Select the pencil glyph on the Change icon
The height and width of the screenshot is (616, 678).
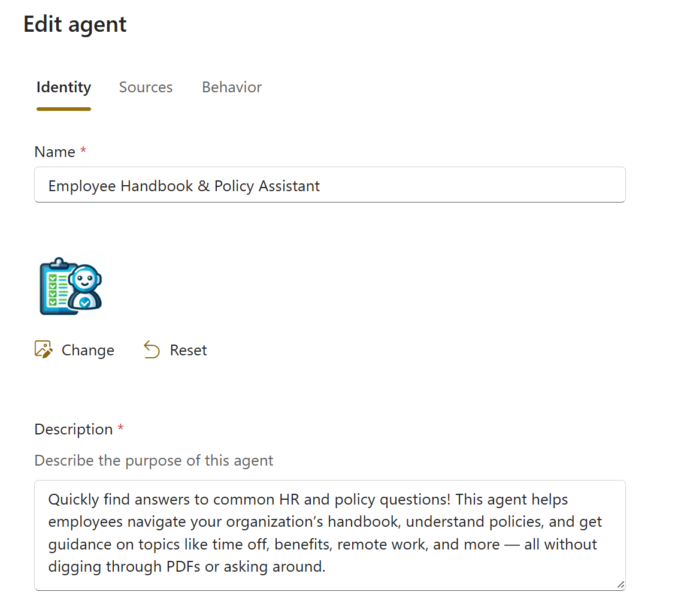pos(47,353)
